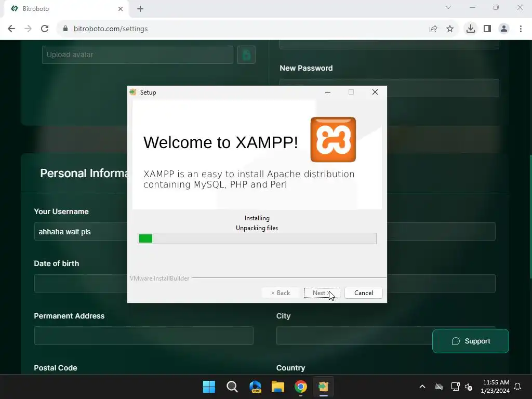Show hidden system tray icons
The image size is (532, 399).
point(422,387)
